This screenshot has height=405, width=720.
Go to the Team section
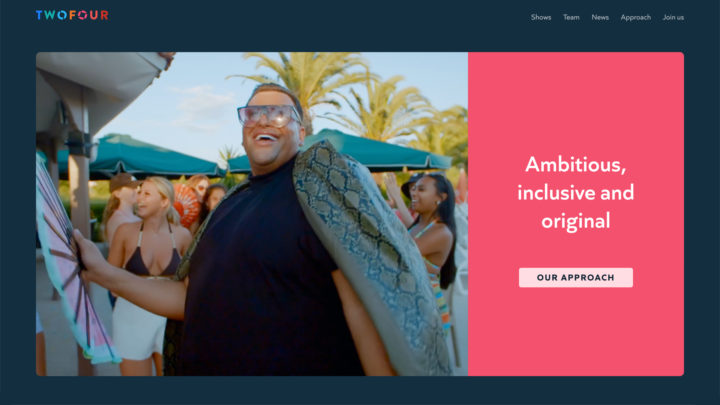coord(571,17)
